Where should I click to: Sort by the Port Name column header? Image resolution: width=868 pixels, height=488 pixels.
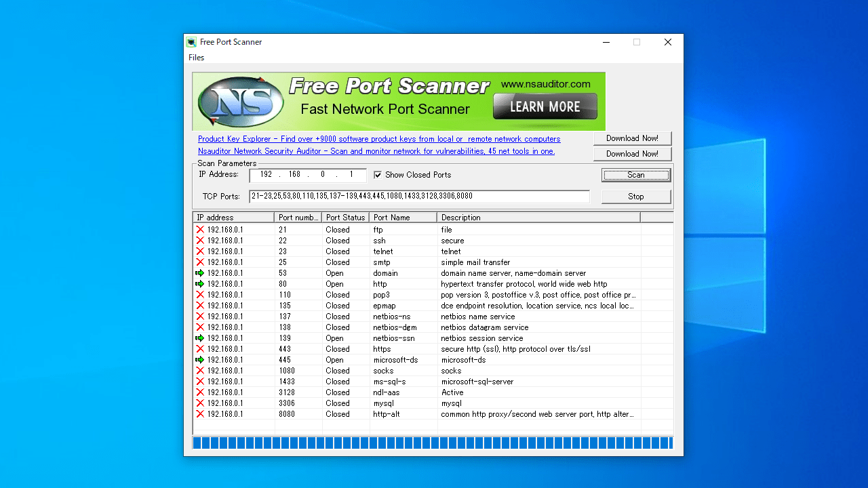coord(403,218)
